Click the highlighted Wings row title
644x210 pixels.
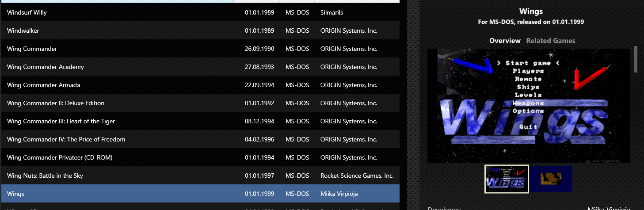(x=15, y=194)
